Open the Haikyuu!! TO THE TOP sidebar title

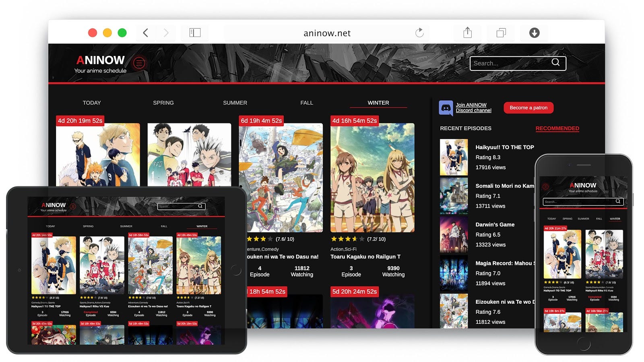pos(505,147)
